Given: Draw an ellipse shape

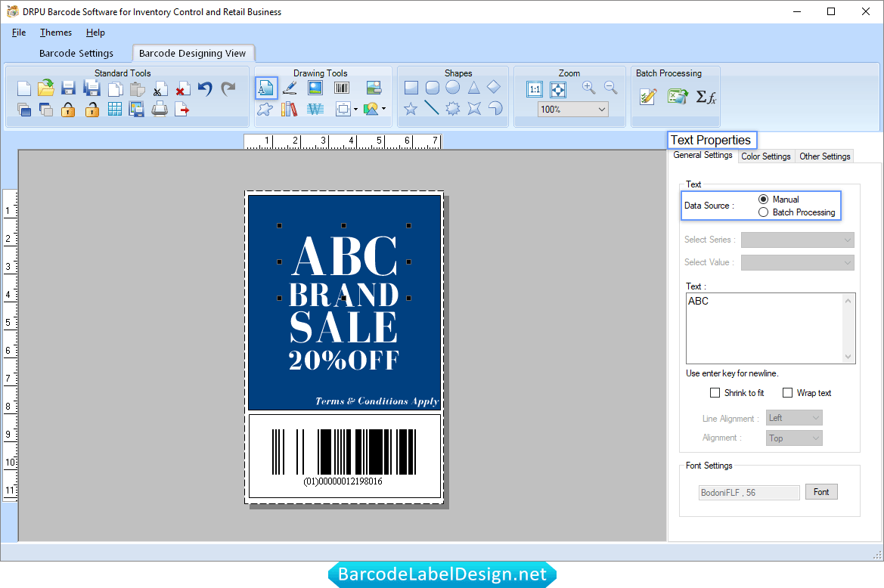Looking at the screenshot, I should coord(453,88).
